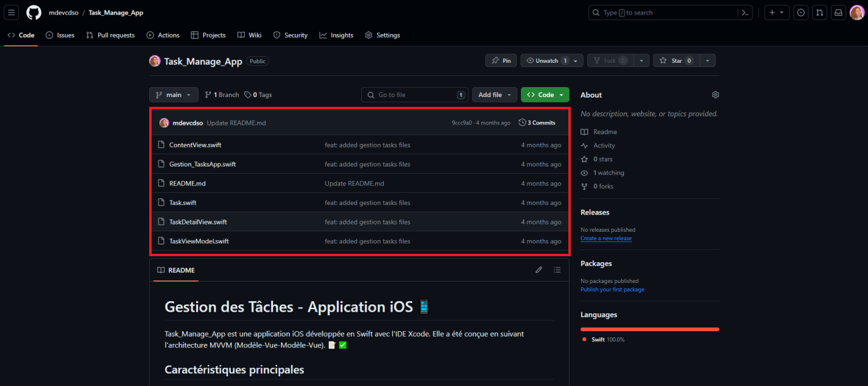Screen dimensions: 868x386
Task: Click the GitHub home logo
Action: (34, 12)
